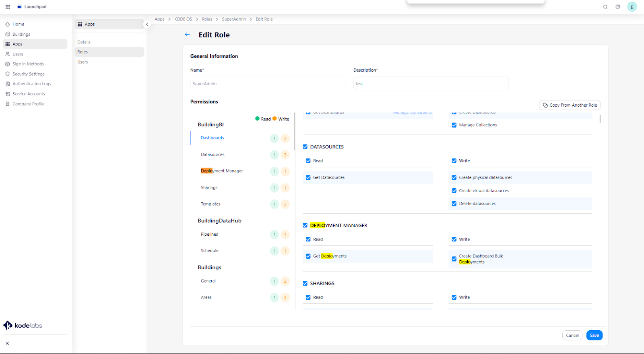Screen dimensions: 644x354
Task: Uncheck the Get Deployments checkbox
Action: point(308,256)
